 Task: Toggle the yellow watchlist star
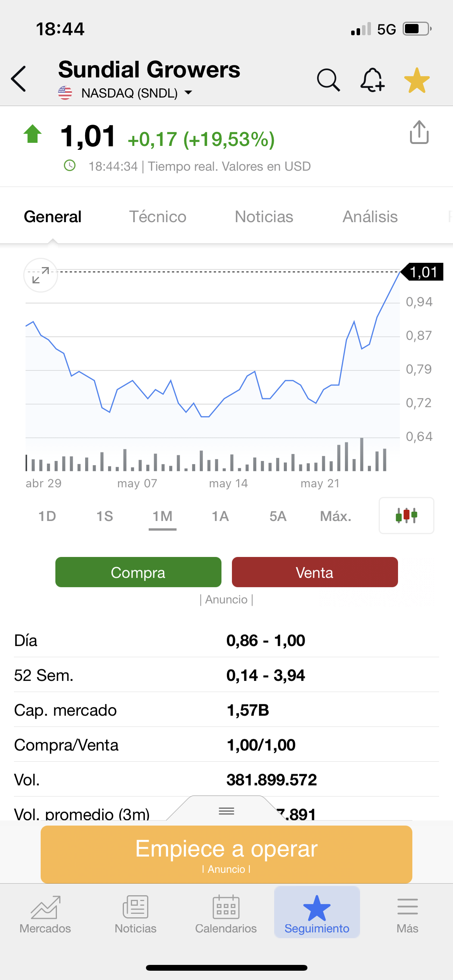tap(417, 81)
